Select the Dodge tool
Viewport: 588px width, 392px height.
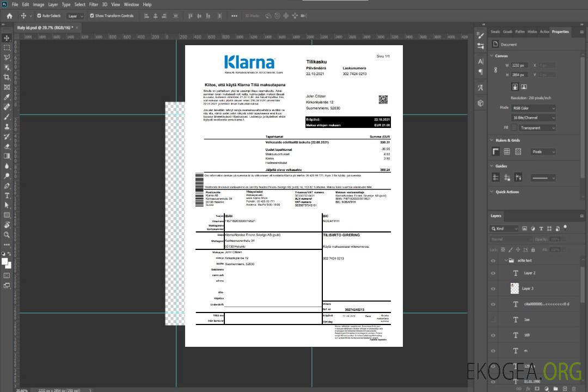point(7,175)
